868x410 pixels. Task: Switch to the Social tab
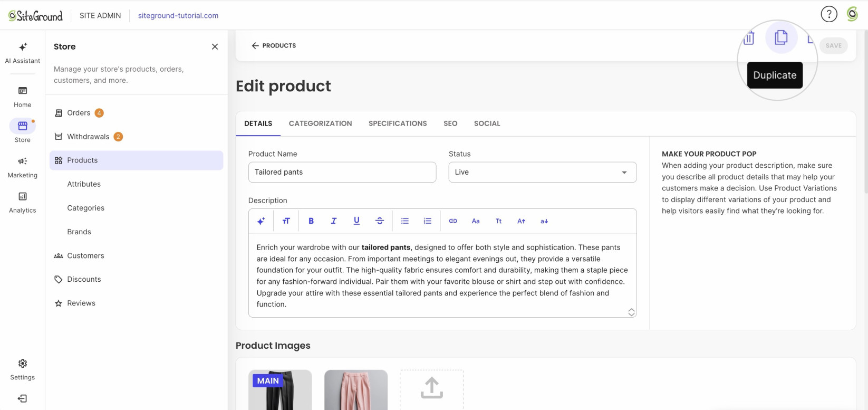pyautogui.click(x=487, y=123)
